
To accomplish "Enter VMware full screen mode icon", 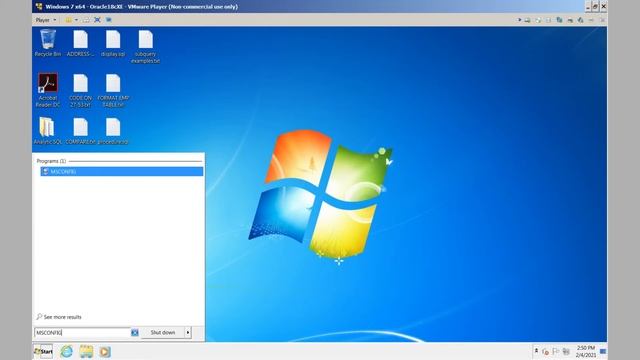I will 97,20.
